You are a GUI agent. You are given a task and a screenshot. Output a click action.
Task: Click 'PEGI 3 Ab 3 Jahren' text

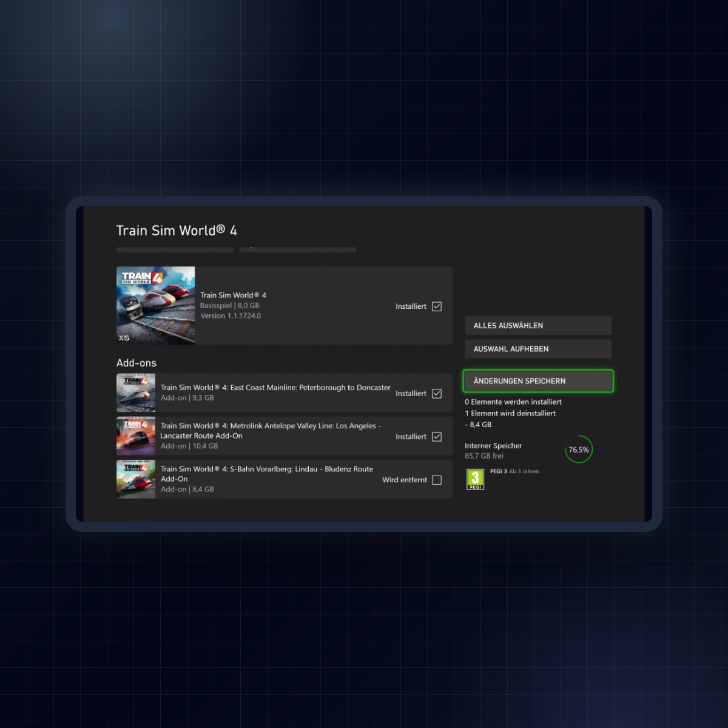tap(514, 471)
